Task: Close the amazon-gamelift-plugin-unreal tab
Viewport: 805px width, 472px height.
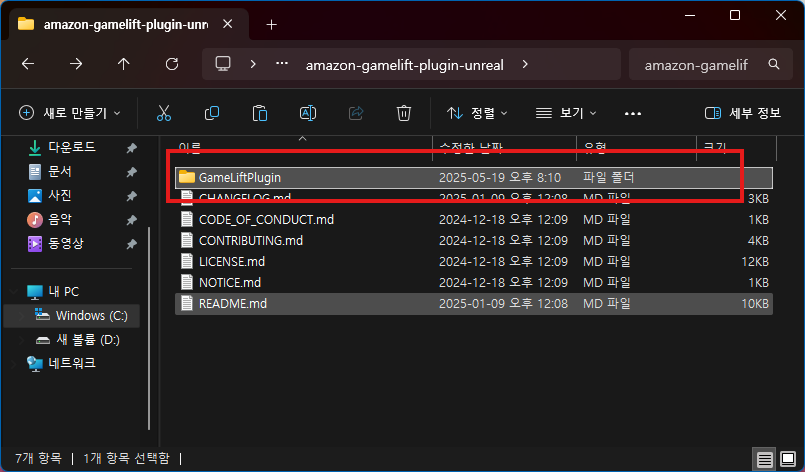Action: point(228,24)
